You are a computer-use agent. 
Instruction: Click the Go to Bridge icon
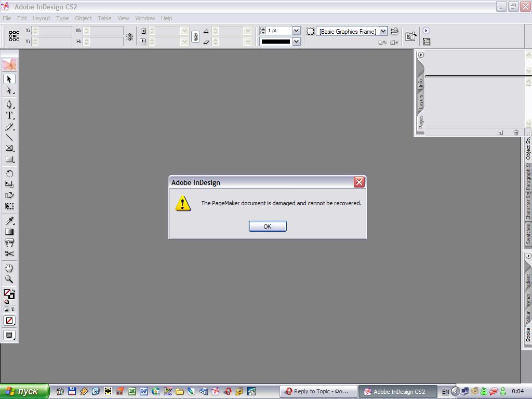pos(410,36)
